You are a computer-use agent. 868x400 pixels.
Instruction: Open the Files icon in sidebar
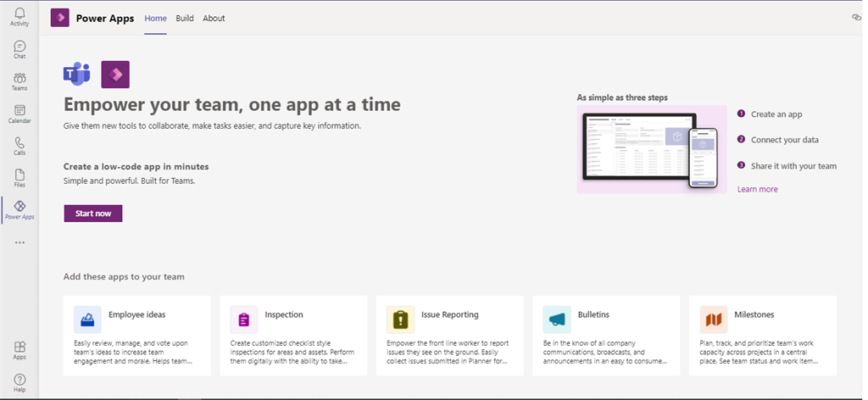point(20,175)
